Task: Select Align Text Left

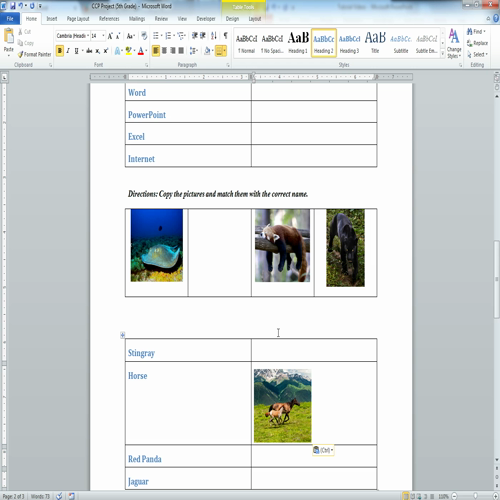Action: [x=156, y=51]
